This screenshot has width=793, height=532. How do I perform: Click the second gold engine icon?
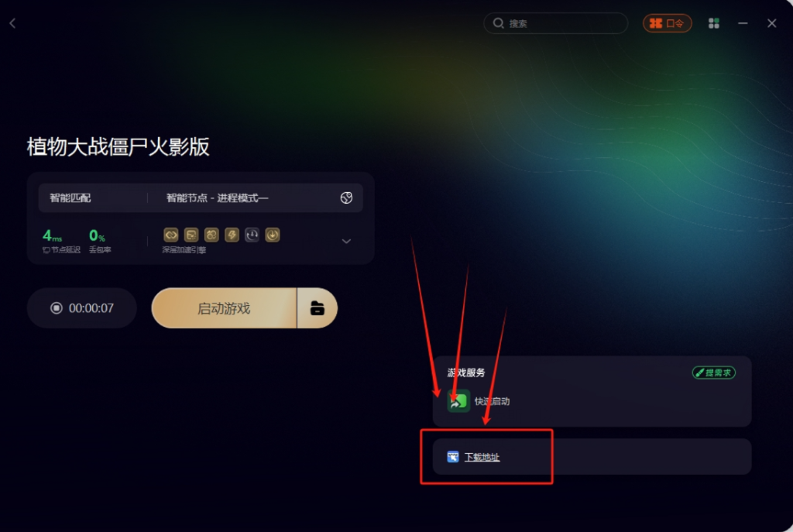point(191,235)
